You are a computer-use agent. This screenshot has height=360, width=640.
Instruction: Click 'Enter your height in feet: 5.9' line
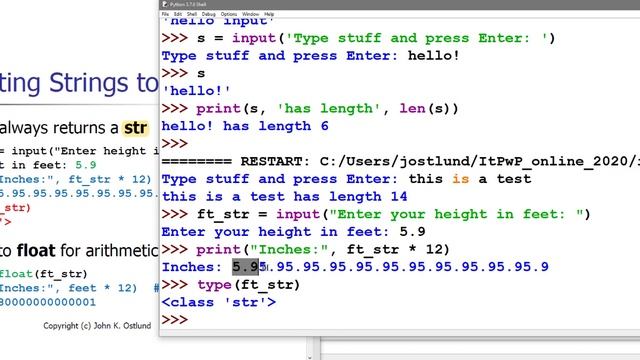293,232
